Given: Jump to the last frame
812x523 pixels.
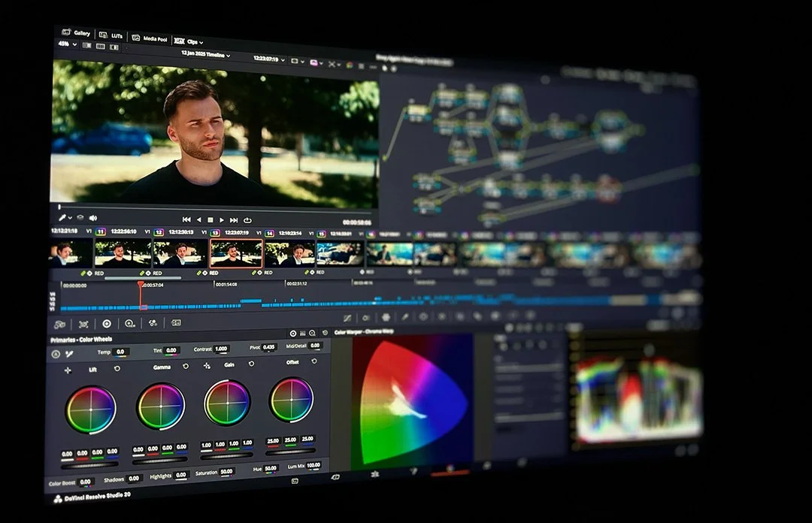Looking at the screenshot, I should (x=234, y=220).
